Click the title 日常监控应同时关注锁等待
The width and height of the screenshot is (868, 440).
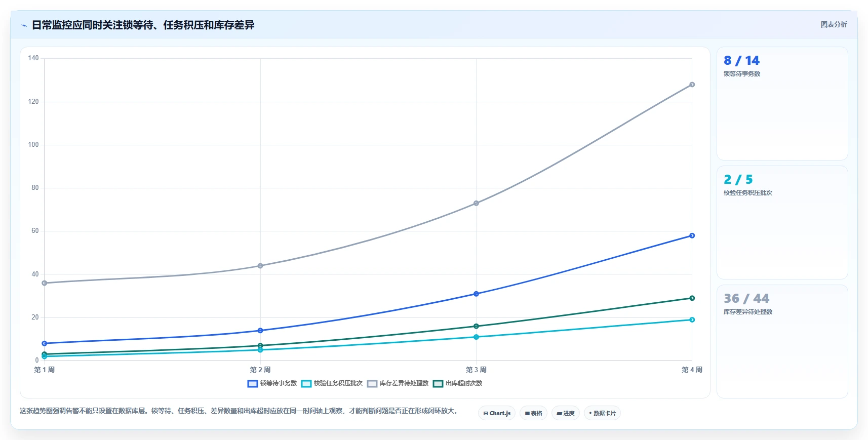(x=143, y=25)
